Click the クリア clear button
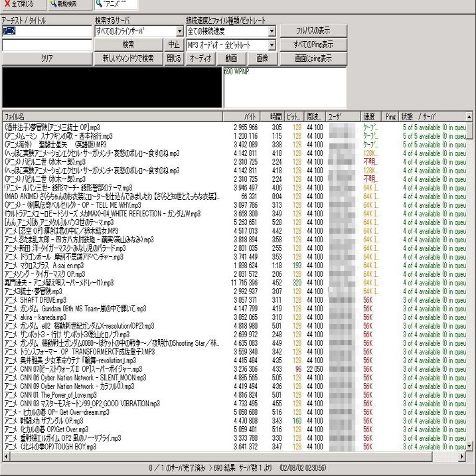The height and width of the screenshot is (476, 476). pyautogui.click(x=46, y=58)
